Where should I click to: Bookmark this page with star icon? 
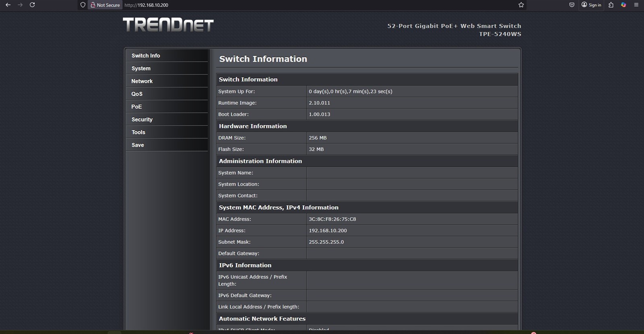click(x=521, y=5)
